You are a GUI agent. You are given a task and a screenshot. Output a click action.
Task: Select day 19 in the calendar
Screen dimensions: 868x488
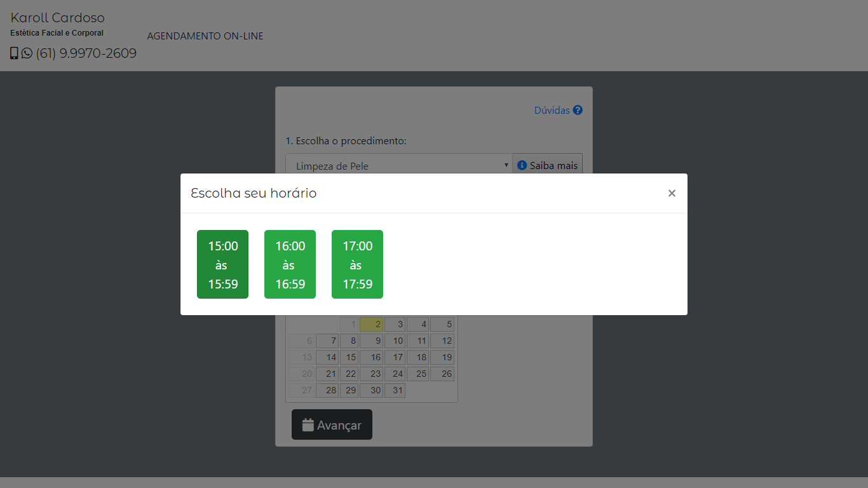[442, 358]
